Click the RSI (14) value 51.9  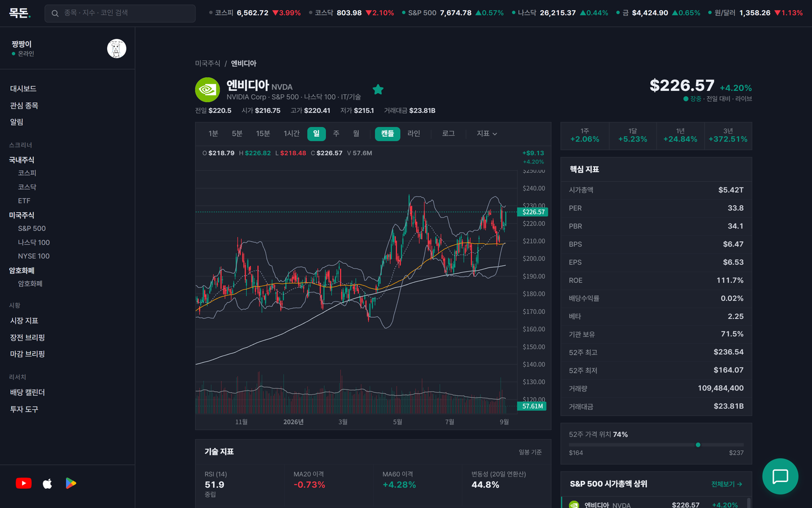click(x=214, y=485)
